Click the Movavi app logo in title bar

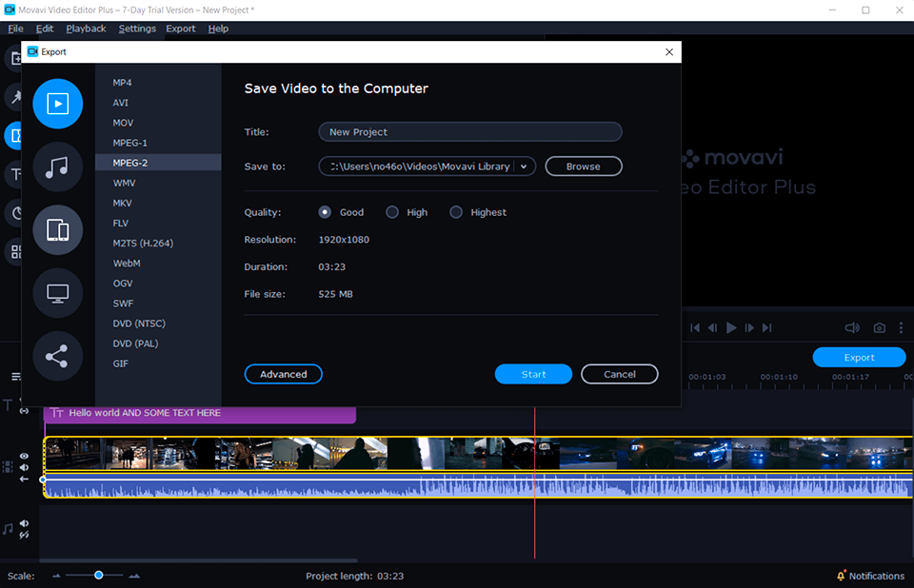pyautogui.click(x=10, y=10)
